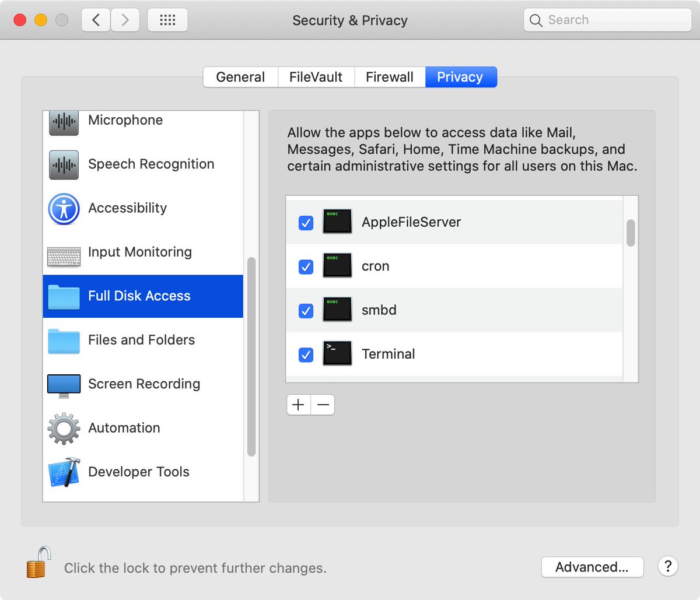Select the Automation category label
Screen dimensions: 700x600
(124, 427)
